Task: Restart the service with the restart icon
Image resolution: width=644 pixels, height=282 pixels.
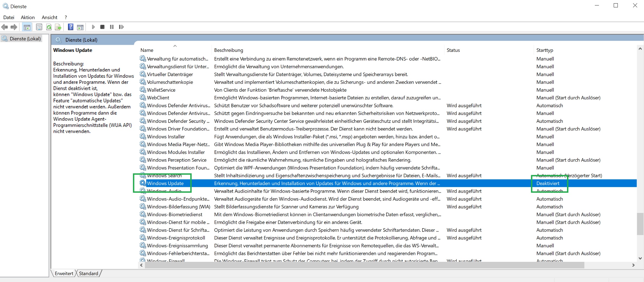Action: (x=121, y=27)
